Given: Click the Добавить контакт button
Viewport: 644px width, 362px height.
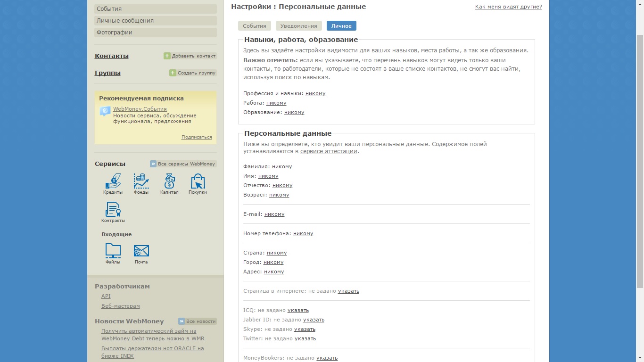Looking at the screenshot, I should (190, 56).
